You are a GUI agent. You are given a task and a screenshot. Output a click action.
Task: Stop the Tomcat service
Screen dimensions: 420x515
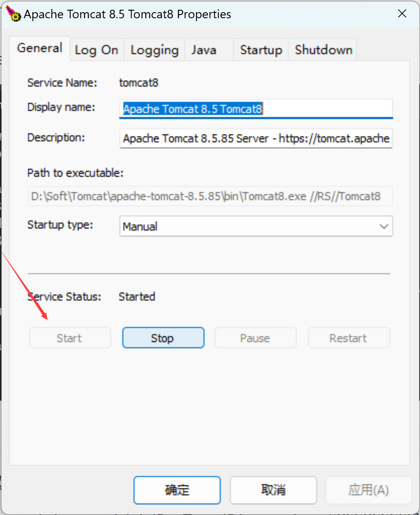(x=163, y=338)
